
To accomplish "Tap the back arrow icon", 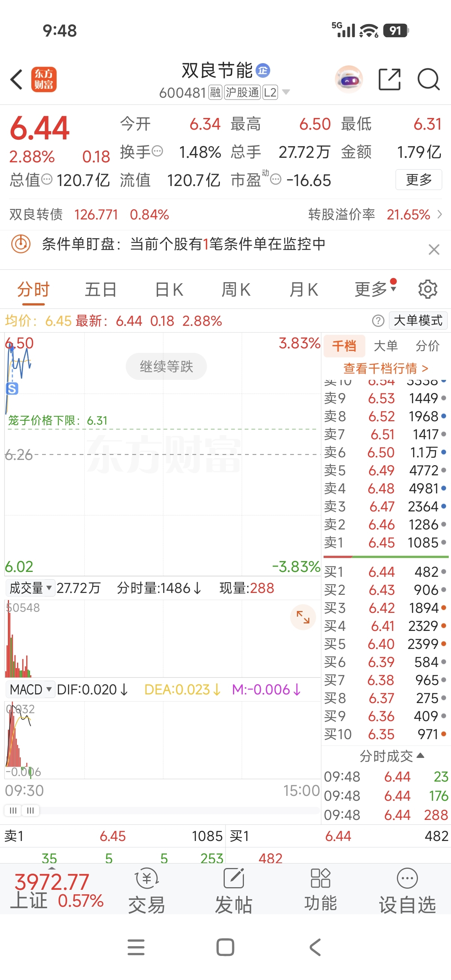I will point(17,80).
